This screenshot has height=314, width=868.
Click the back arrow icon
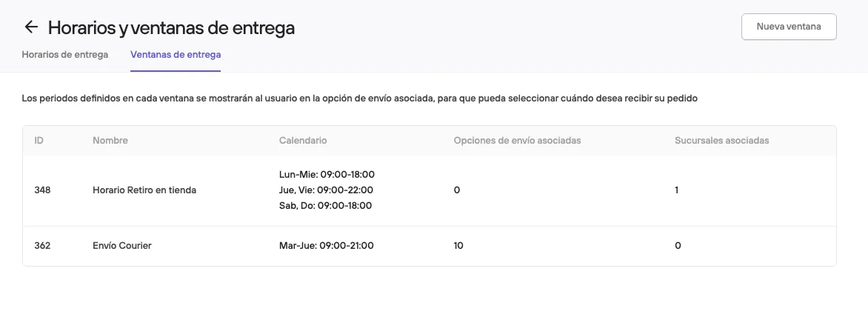point(31,27)
